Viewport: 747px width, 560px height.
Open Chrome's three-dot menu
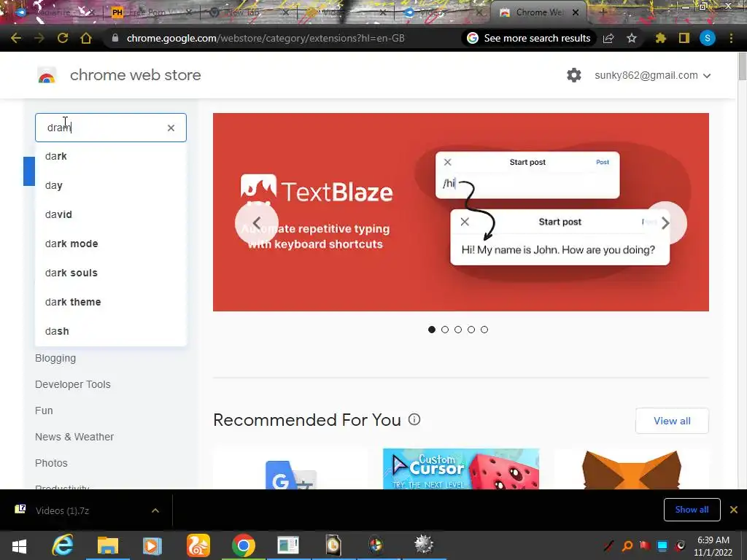coord(731,38)
